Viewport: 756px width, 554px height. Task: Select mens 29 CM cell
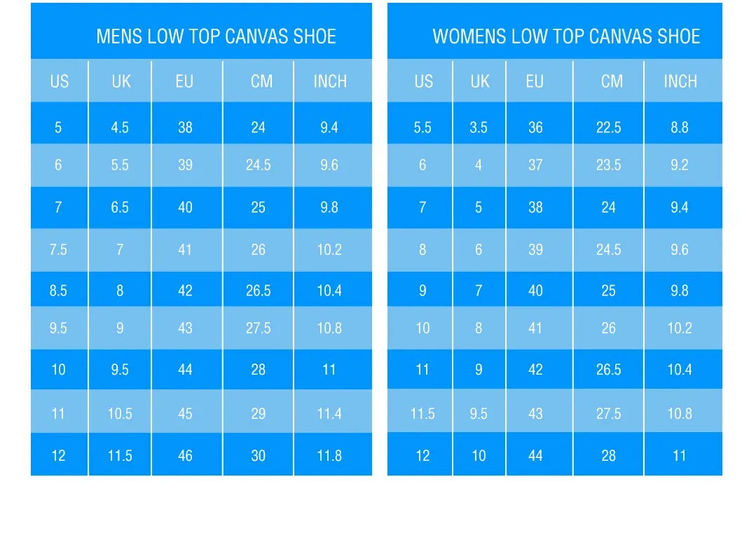tap(259, 413)
